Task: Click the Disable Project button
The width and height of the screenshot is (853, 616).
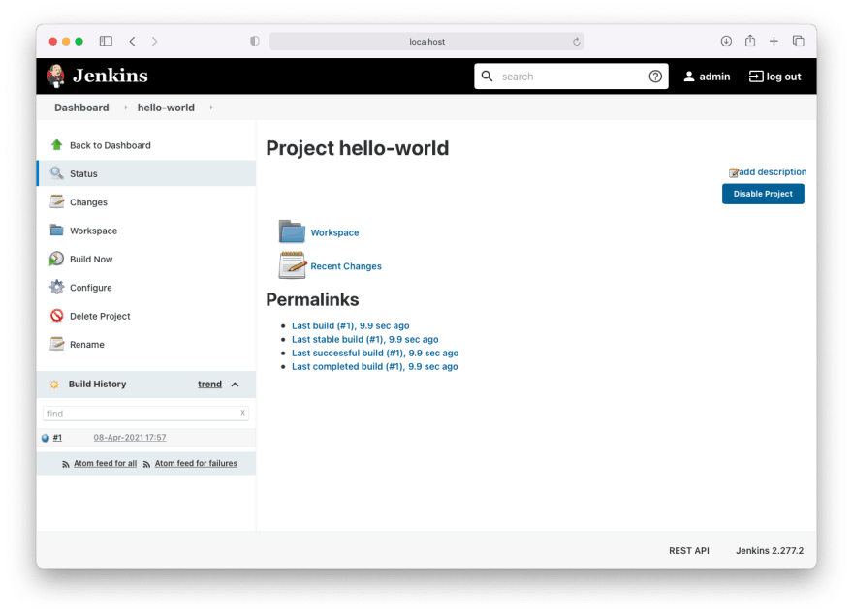Action: pos(763,194)
